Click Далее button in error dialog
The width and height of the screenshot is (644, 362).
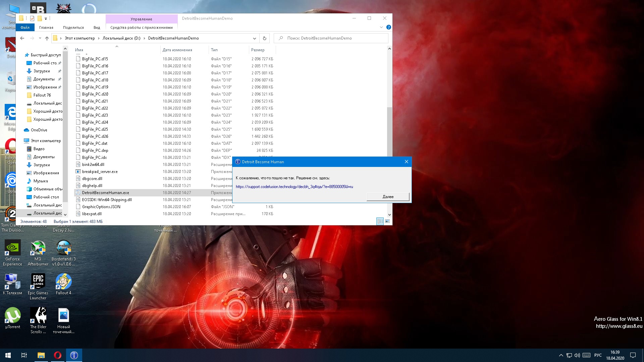(388, 197)
